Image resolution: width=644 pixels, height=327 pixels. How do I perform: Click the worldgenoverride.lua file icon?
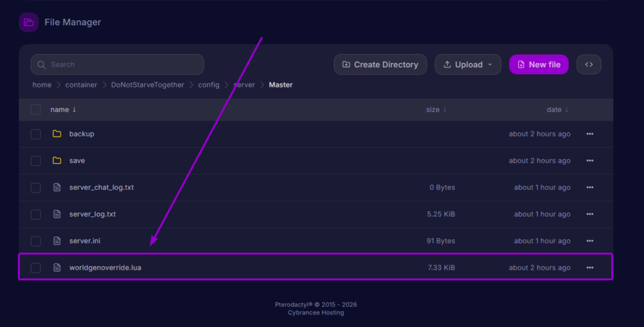57,267
